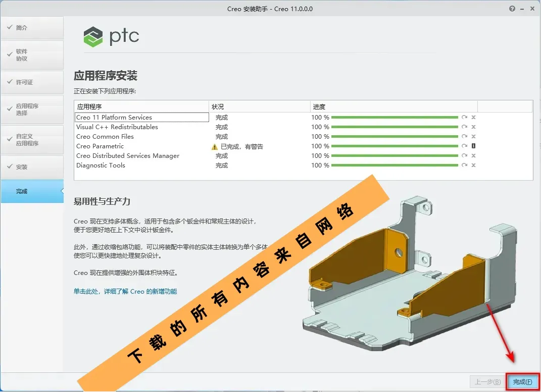Select the Creo Common Files row name
Screen dimensions: 541x392
coord(105,137)
